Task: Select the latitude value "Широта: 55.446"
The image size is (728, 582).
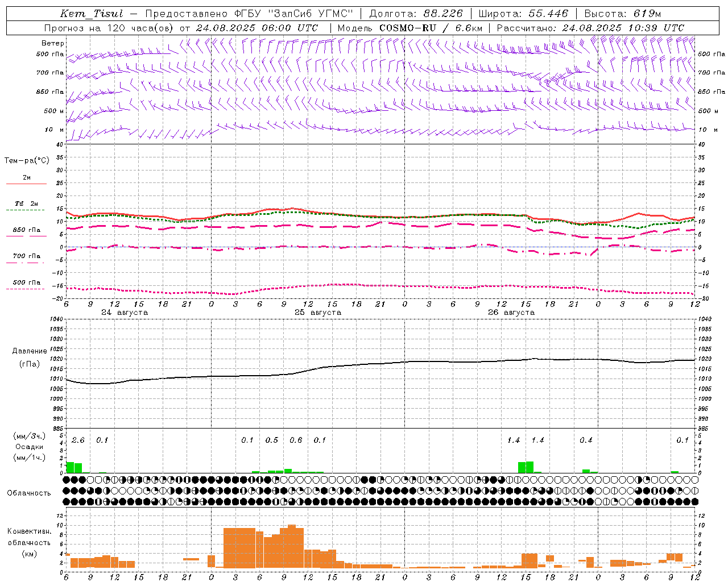Action: click(x=523, y=14)
